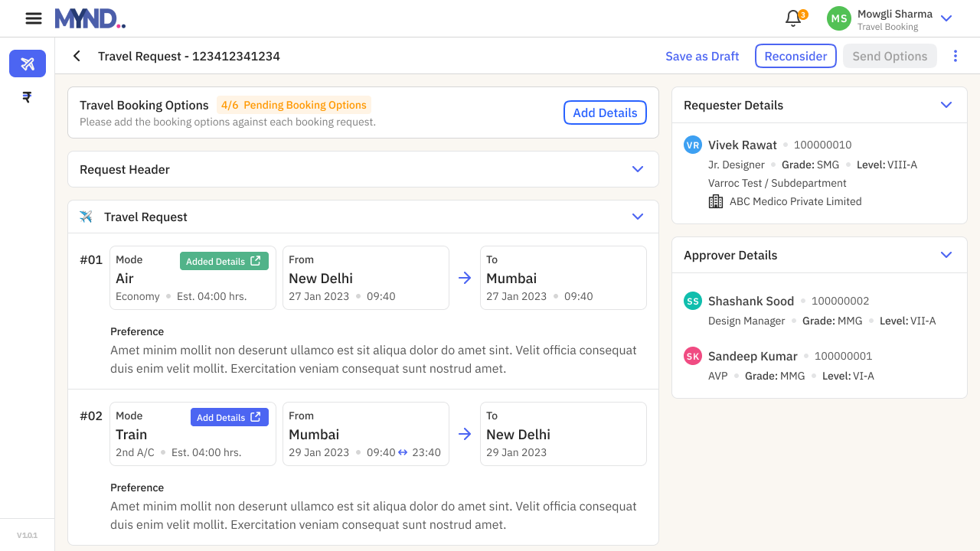Viewport: 980px width, 551px height.
Task: Collapse the Travel Request section
Action: (638, 217)
